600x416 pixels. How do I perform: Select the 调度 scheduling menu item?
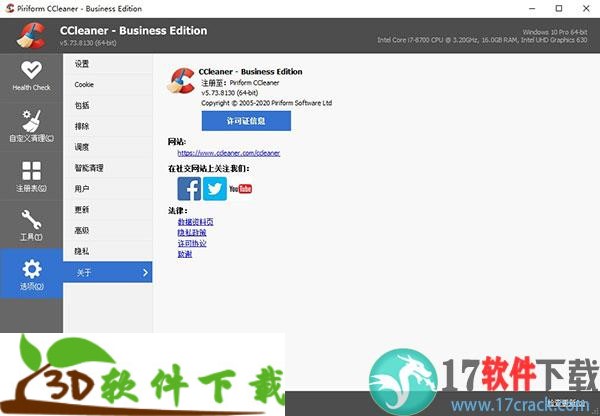[x=108, y=147]
